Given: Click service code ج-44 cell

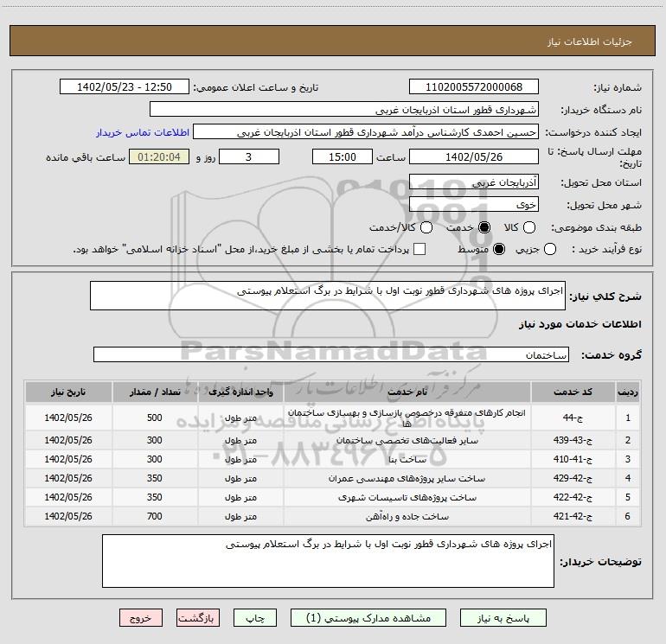Looking at the screenshot, I should pos(573,418).
